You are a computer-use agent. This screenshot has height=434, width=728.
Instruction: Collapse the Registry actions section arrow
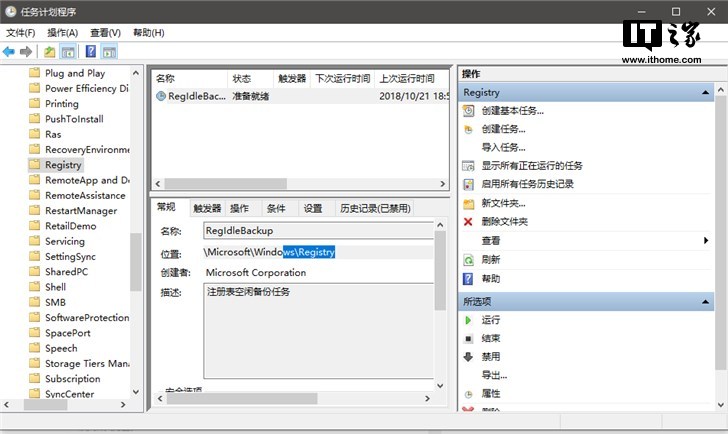coord(705,93)
